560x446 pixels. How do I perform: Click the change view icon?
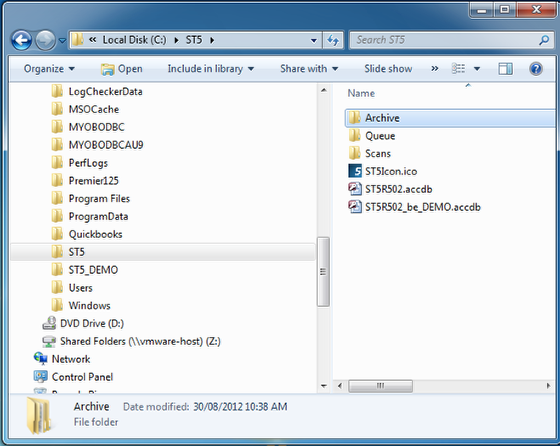pos(459,68)
